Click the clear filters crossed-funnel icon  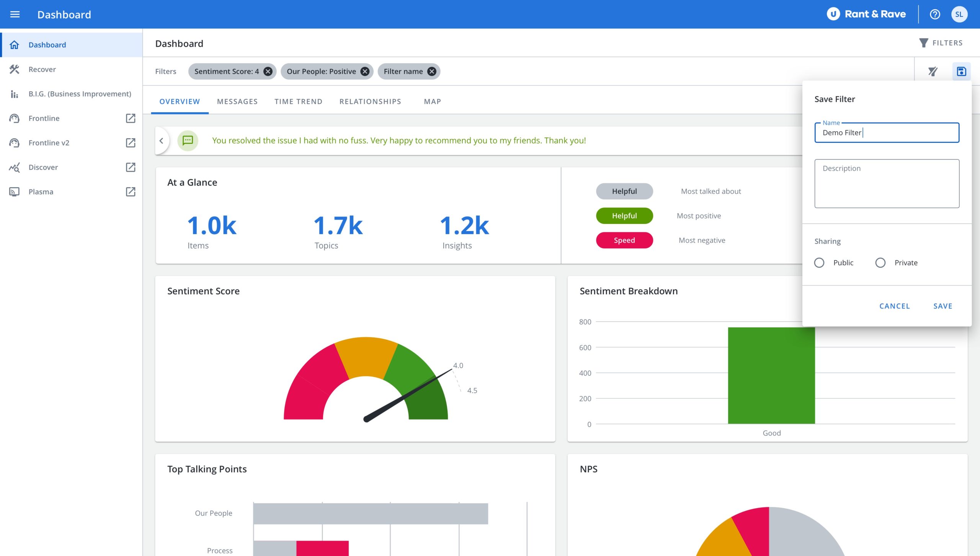(x=933, y=71)
